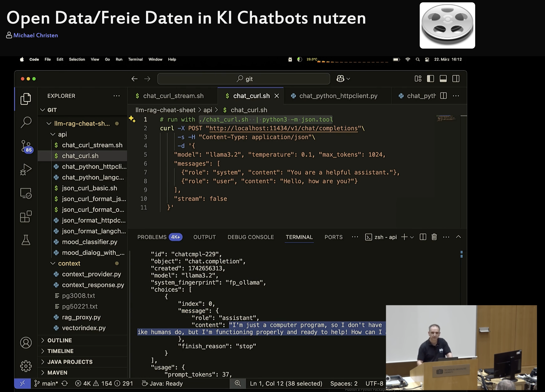
Task: Open the DEBUG CONSOLE tab
Action: pyautogui.click(x=251, y=237)
